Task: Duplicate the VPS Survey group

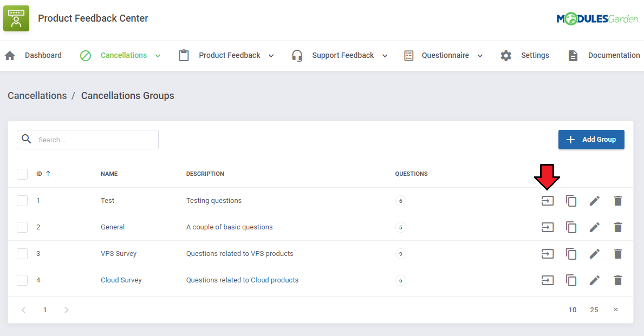Action: pyautogui.click(x=571, y=254)
